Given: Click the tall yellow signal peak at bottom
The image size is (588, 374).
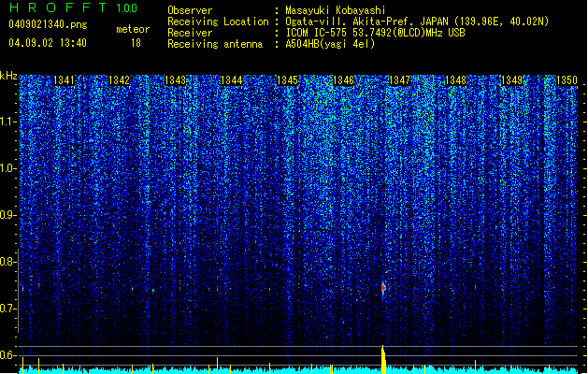Looking at the screenshot, I should [x=383, y=359].
